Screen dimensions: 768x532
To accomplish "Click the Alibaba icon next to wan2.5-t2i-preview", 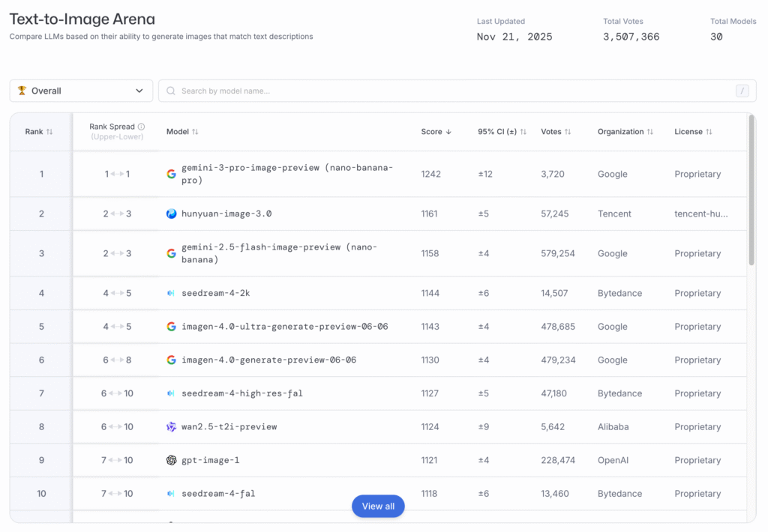I will pyautogui.click(x=171, y=426).
